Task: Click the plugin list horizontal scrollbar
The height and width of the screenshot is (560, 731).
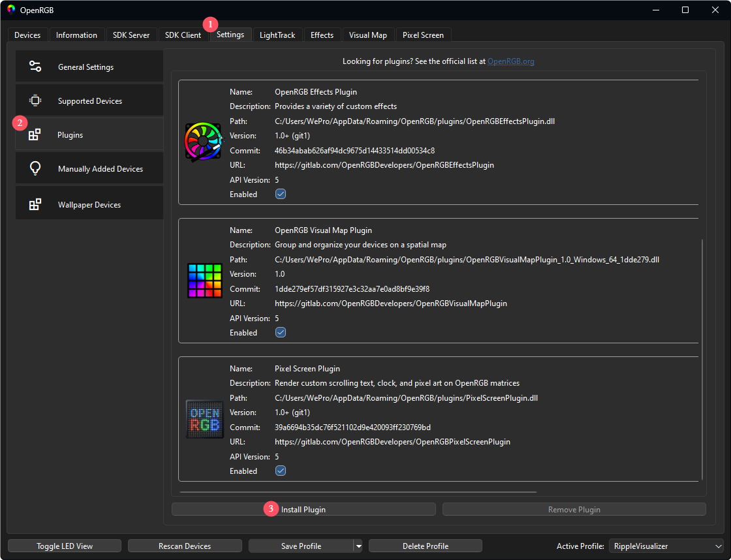Action: point(358,492)
